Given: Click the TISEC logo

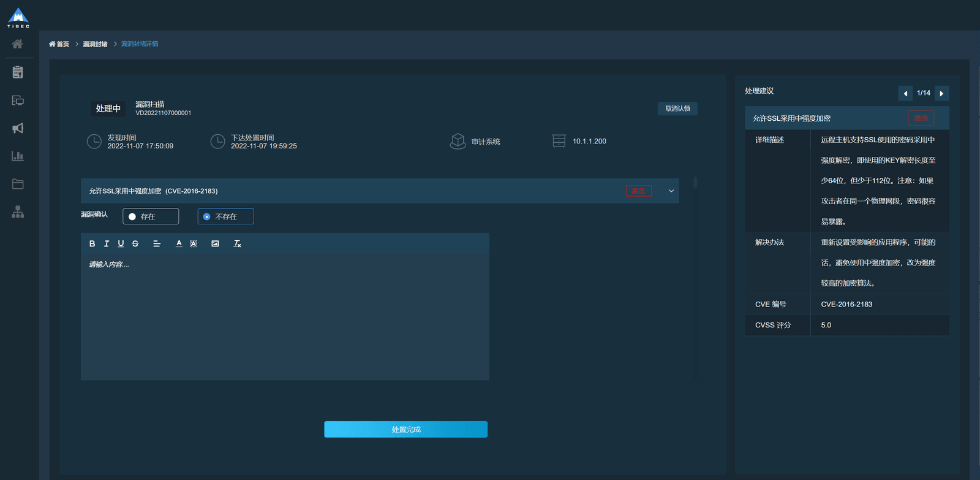Looking at the screenshot, I should [x=18, y=18].
